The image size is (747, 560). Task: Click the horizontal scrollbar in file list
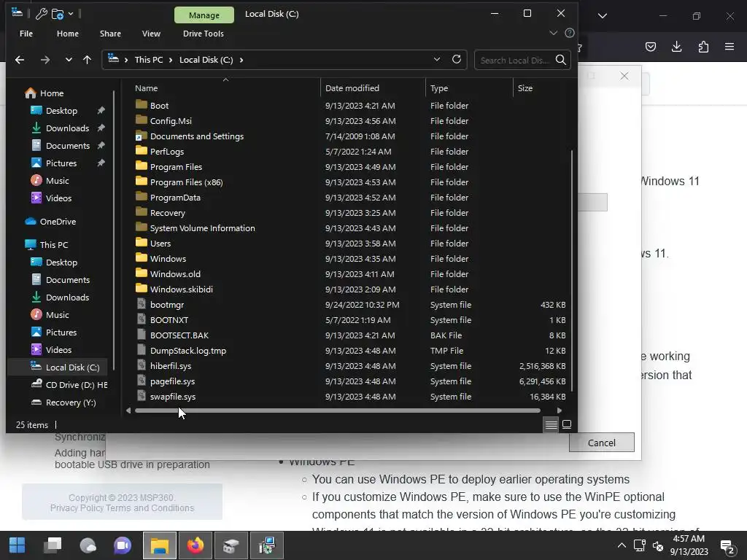pos(337,411)
